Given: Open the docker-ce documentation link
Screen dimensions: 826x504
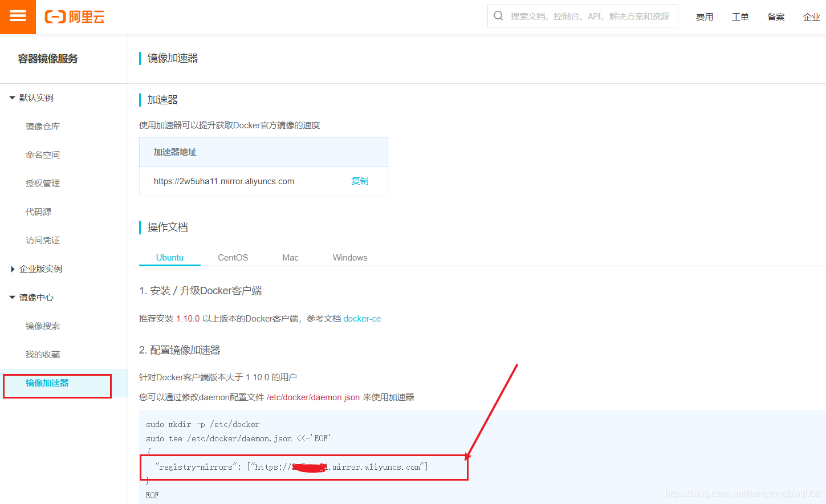Looking at the screenshot, I should coord(362,319).
